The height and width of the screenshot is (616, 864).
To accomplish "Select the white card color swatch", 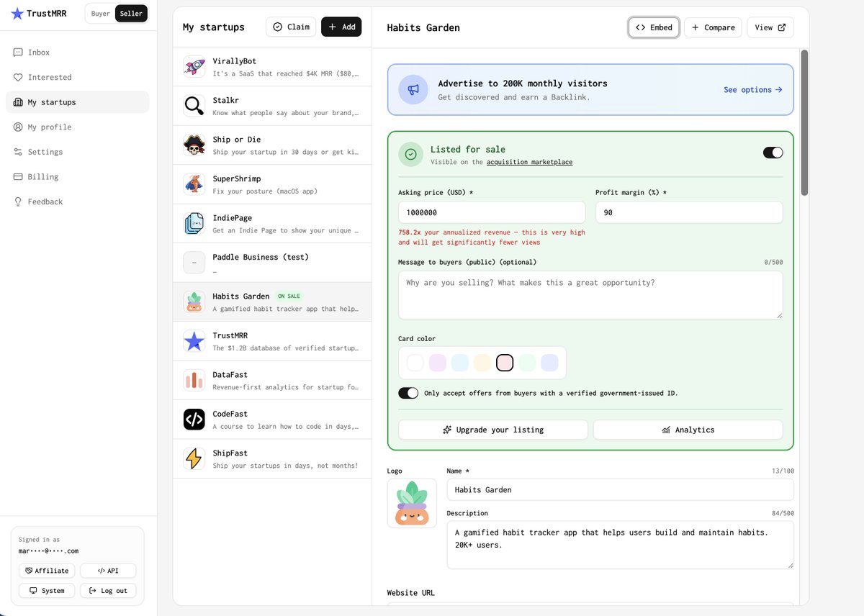I will pyautogui.click(x=415, y=363).
